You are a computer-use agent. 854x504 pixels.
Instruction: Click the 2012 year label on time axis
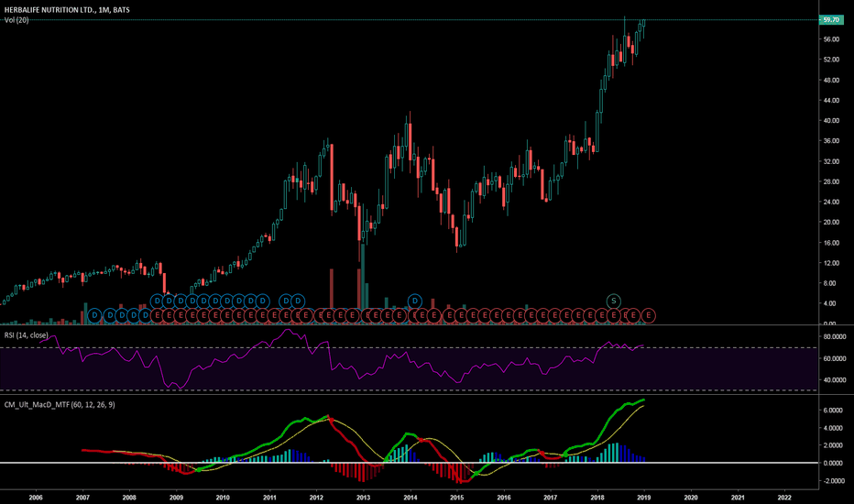point(316,497)
